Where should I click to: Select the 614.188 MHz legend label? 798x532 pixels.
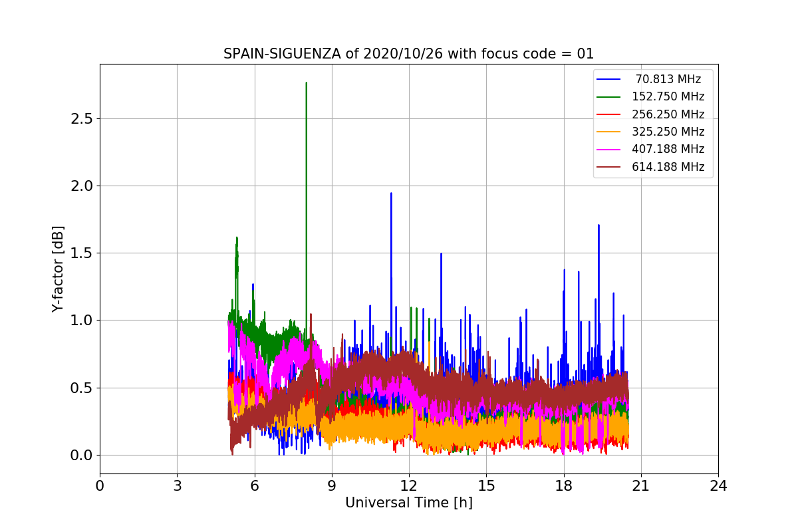click(668, 167)
